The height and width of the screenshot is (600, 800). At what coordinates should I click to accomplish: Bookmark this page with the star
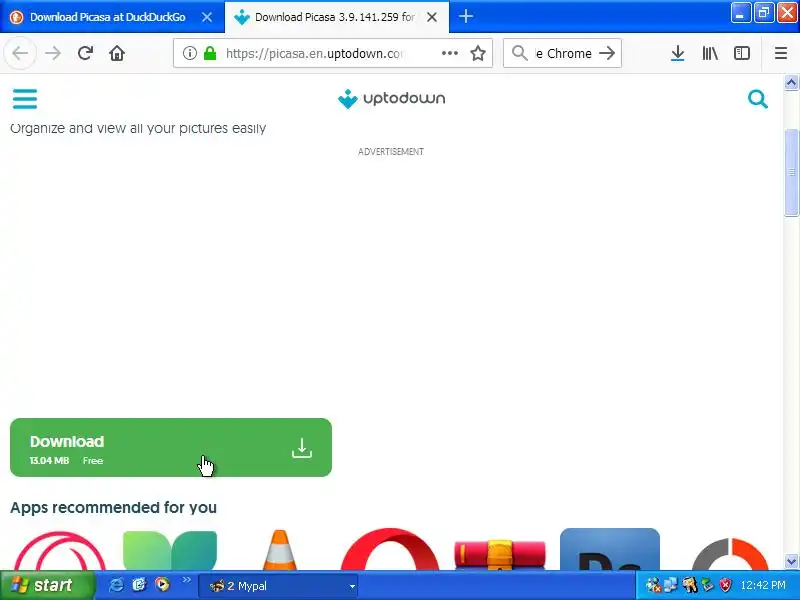tap(478, 53)
